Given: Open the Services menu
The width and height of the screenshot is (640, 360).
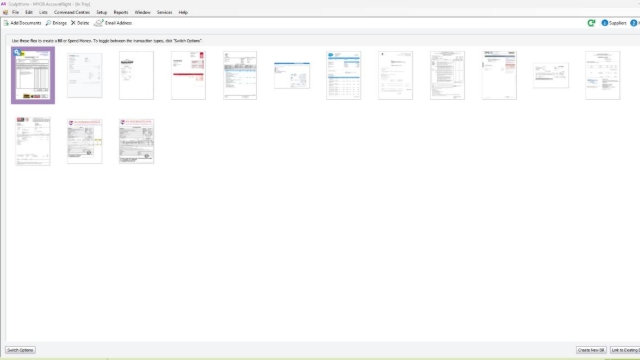Looking at the screenshot, I should pos(164,13).
